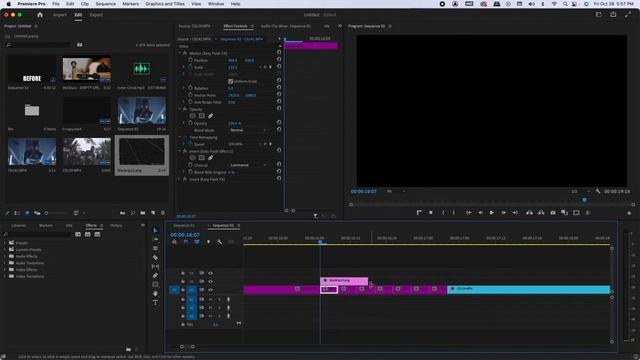Open playback resolution dropdown in Program monitor
Screen dimensions: 640x360
pos(579,191)
